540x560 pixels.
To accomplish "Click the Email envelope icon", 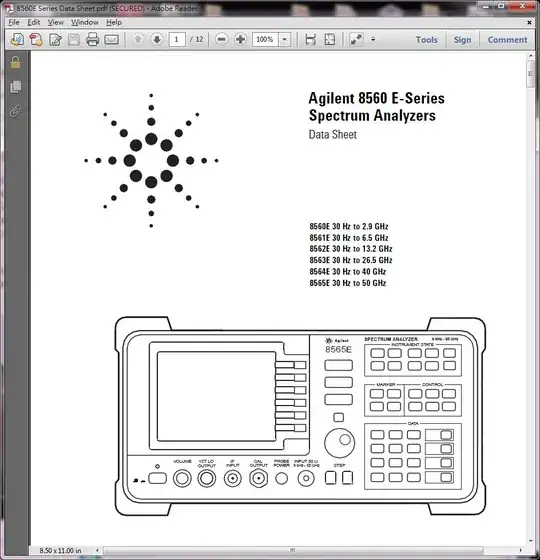I will (x=111, y=39).
